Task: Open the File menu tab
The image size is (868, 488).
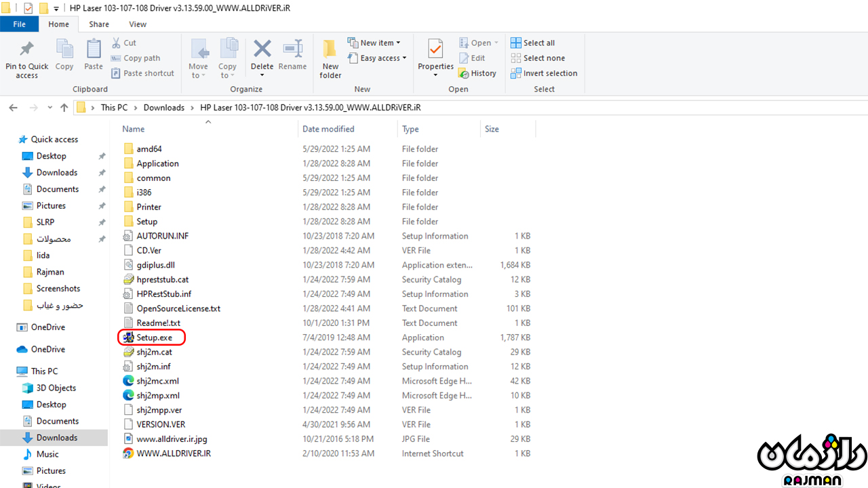Action: coord(20,24)
